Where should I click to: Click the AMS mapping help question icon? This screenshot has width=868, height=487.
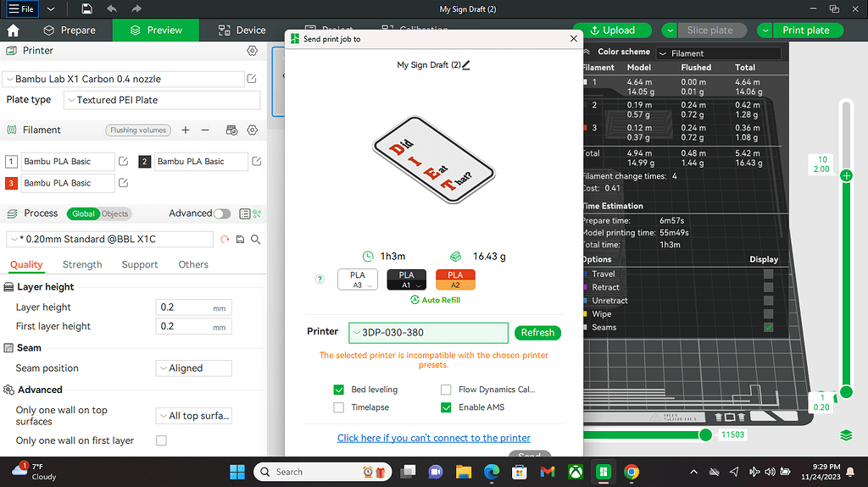(x=320, y=279)
